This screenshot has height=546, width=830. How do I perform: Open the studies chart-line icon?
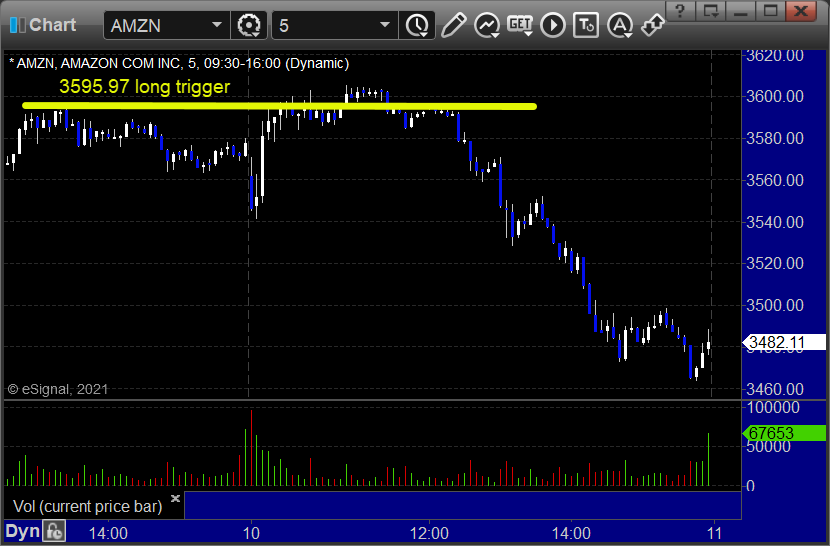(x=487, y=25)
